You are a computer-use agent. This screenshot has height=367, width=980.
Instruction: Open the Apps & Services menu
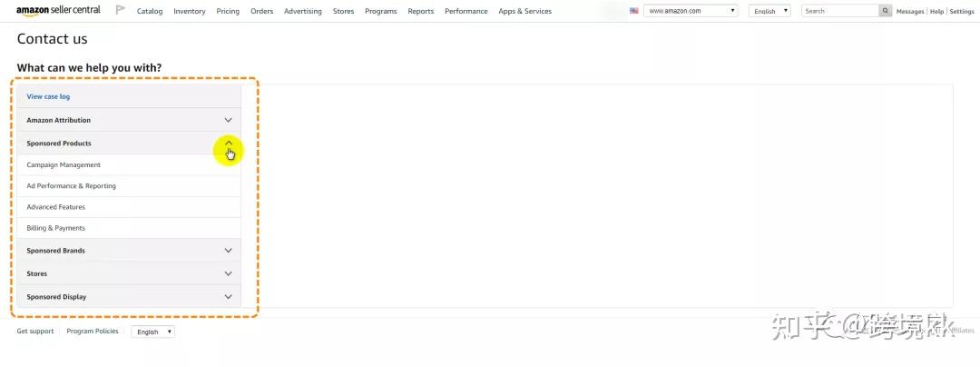point(525,11)
